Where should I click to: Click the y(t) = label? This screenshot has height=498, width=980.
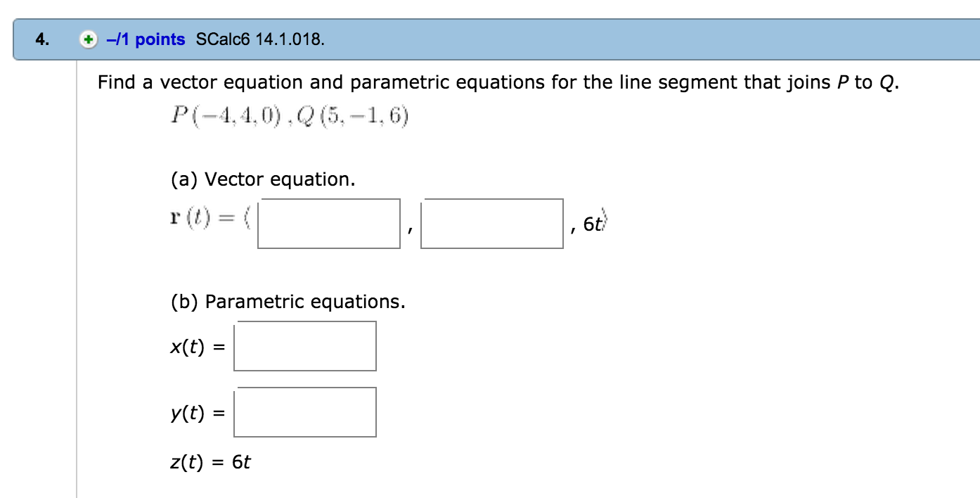197,414
